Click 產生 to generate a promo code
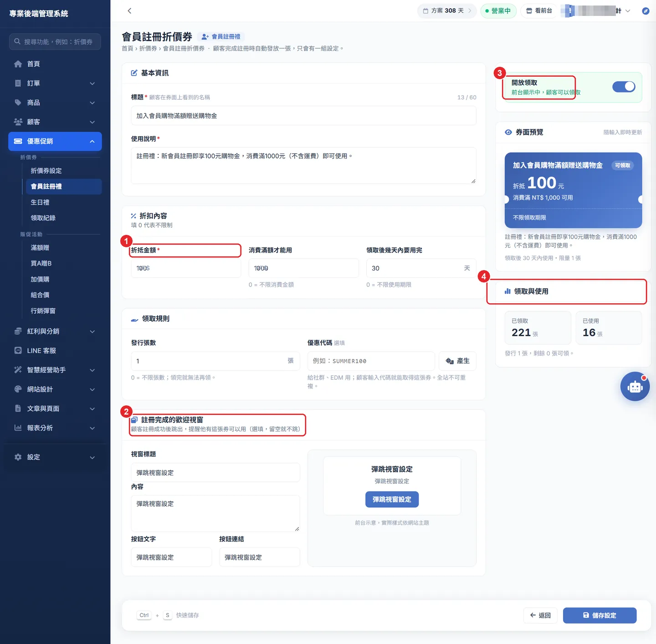The width and height of the screenshot is (656, 644). (x=457, y=361)
